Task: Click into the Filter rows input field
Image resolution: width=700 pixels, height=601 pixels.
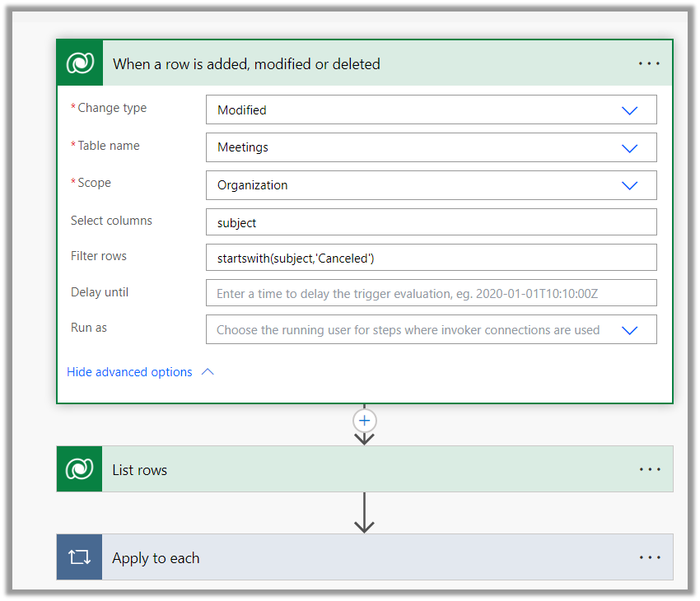Action: [x=431, y=258]
